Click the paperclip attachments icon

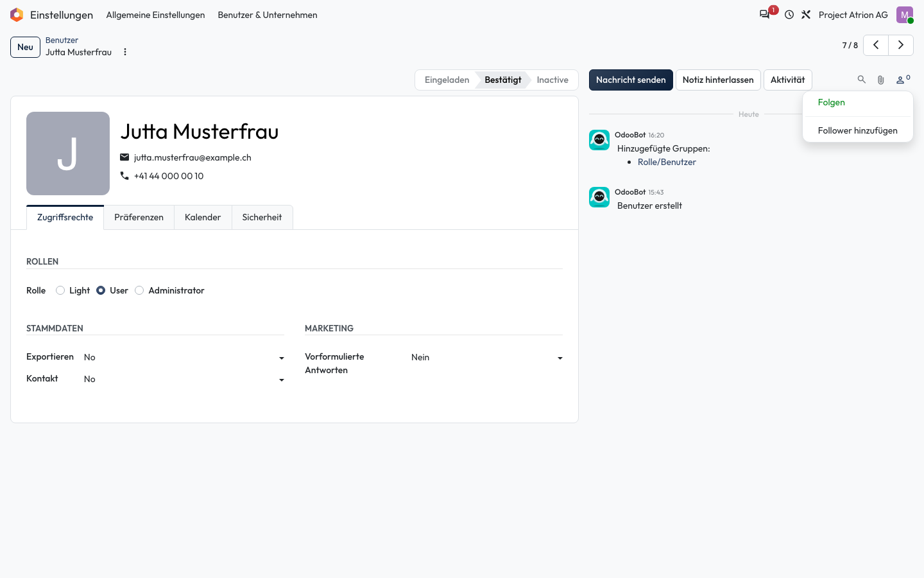click(881, 80)
